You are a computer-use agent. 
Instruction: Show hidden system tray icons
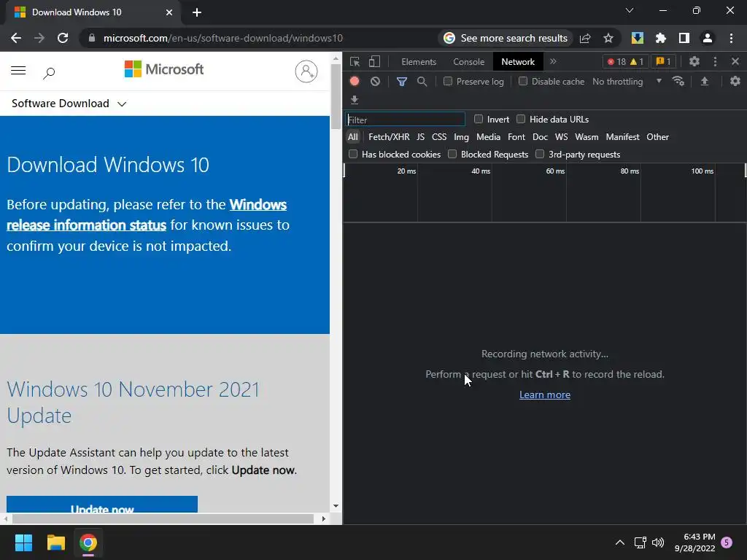point(620,542)
